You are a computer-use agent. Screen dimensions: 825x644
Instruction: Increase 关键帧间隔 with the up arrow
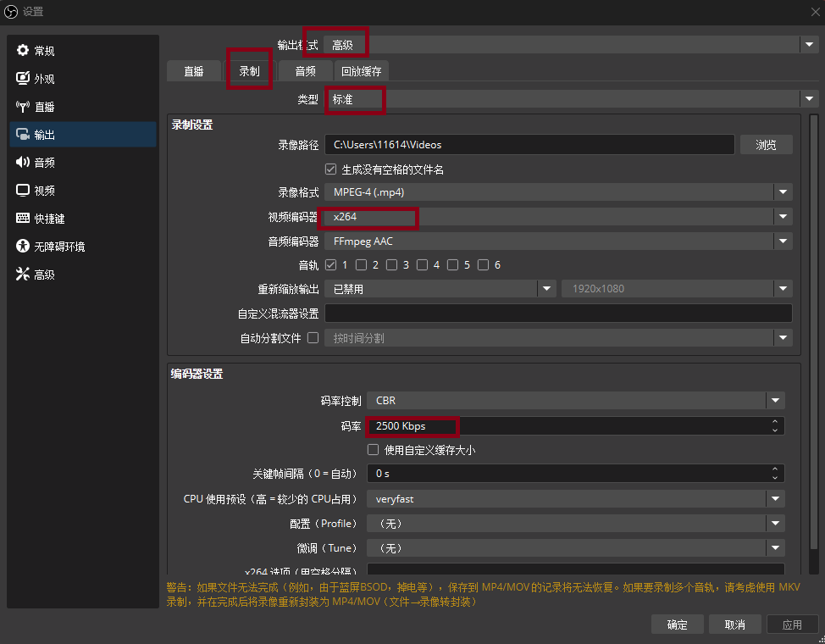(x=775, y=469)
